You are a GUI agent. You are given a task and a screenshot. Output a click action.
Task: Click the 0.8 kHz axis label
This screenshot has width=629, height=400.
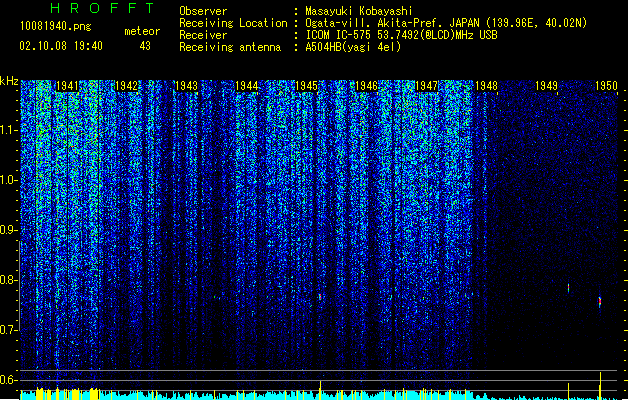pos(8,280)
